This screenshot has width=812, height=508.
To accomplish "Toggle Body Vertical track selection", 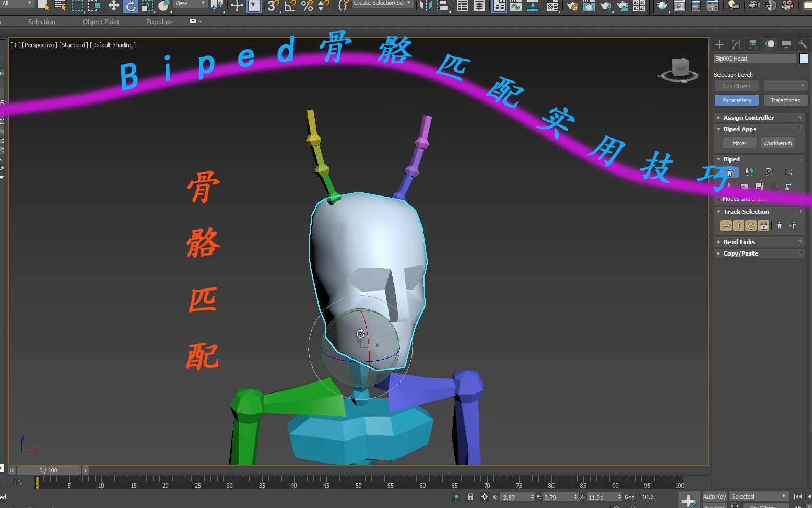I will (x=738, y=225).
